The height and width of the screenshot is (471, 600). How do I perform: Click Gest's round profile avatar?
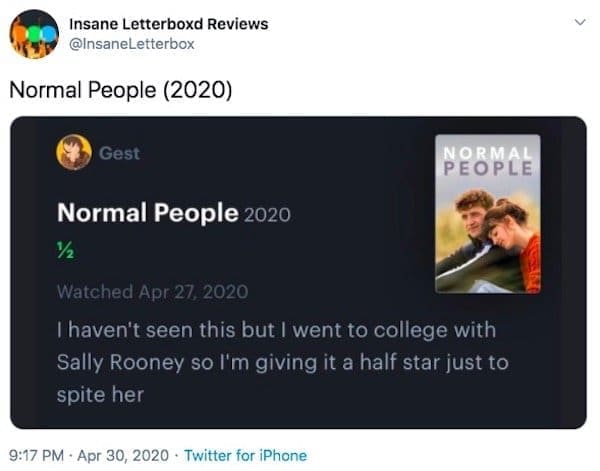point(75,153)
